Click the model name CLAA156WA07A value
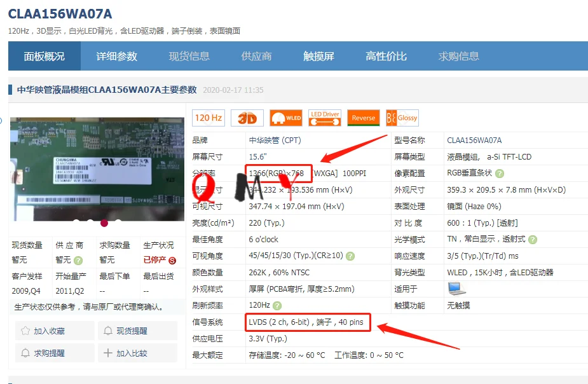The height and width of the screenshot is (384, 588). pyautogui.click(x=474, y=141)
